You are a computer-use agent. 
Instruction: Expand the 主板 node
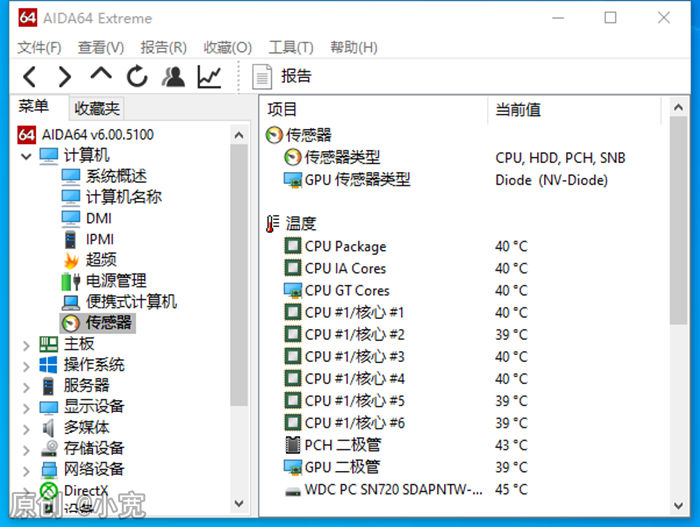[x=26, y=345]
